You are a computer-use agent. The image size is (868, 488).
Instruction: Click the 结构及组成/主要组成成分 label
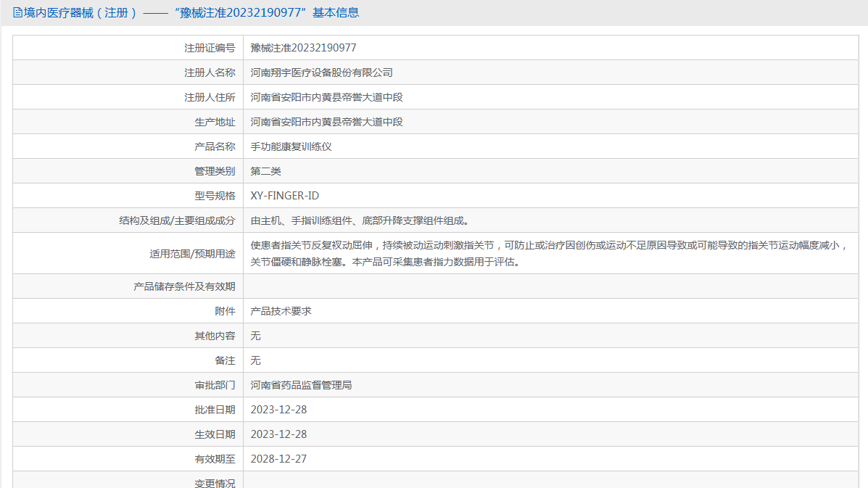point(177,220)
